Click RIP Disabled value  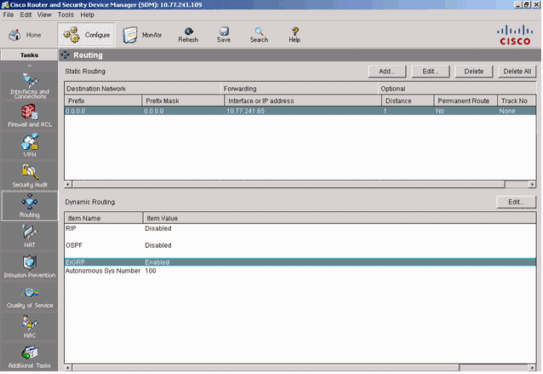(x=158, y=229)
